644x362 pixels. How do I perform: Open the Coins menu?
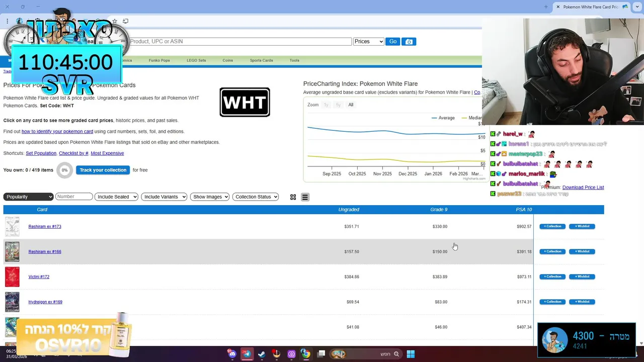228,60
